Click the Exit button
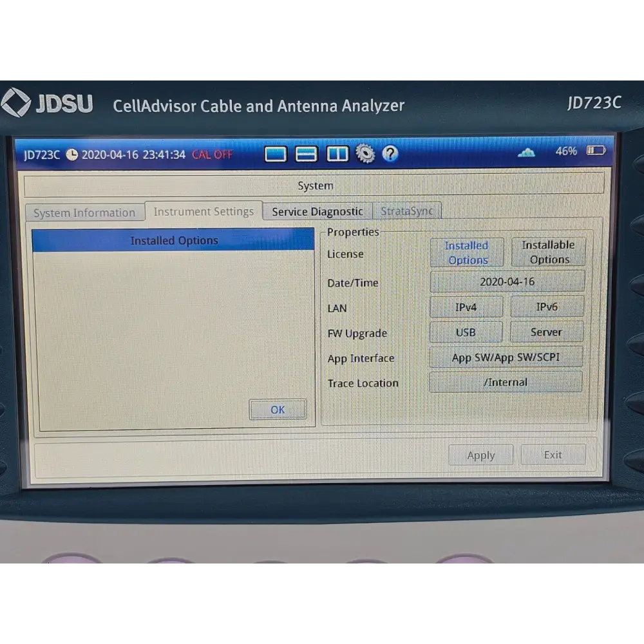The height and width of the screenshot is (644, 644). click(x=553, y=455)
